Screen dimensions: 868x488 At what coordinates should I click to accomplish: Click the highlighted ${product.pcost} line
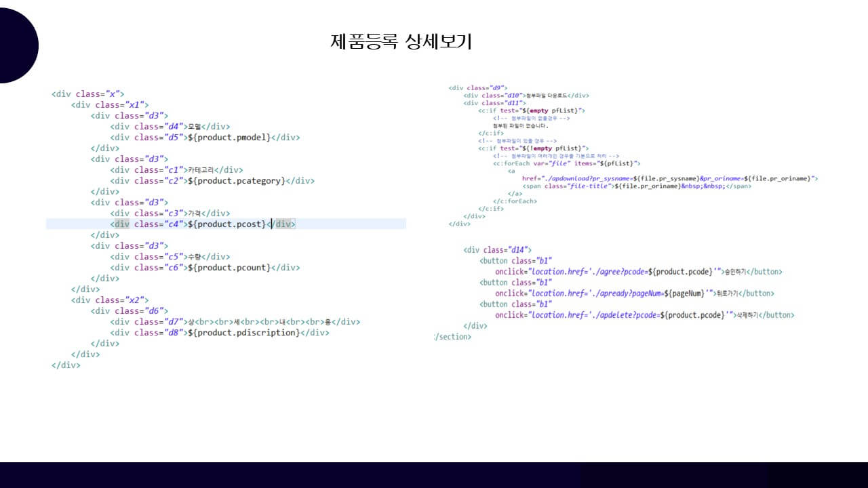[226, 224]
